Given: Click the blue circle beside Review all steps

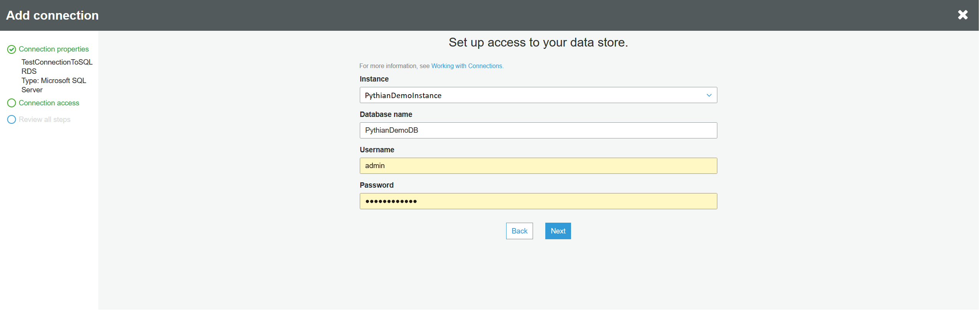Looking at the screenshot, I should click(x=12, y=120).
